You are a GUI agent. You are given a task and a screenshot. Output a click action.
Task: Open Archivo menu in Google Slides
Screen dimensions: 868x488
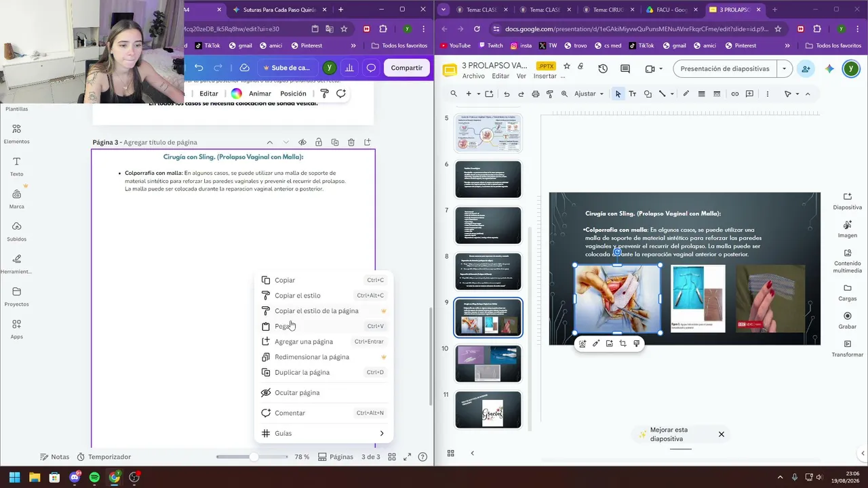[x=473, y=76]
